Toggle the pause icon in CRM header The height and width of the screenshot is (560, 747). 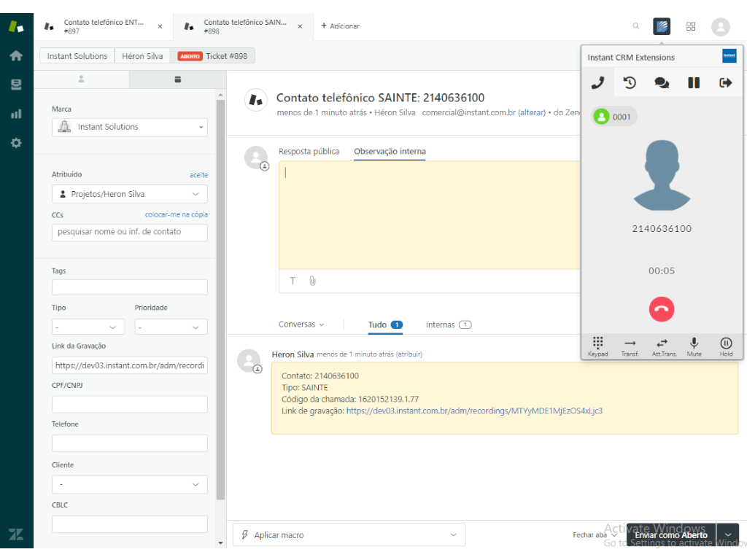click(694, 83)
